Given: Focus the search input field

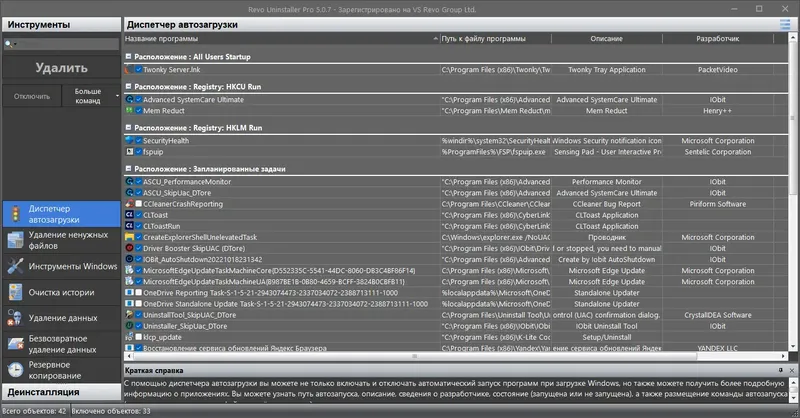Looking at the screenshot, I should point(68,44).
